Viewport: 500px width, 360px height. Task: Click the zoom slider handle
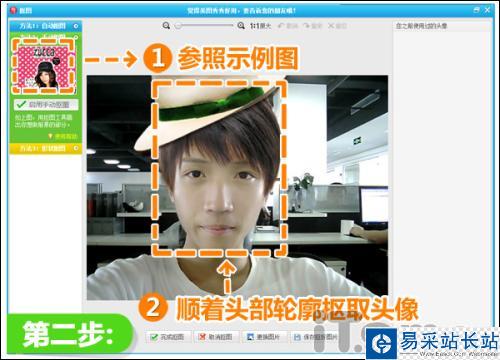coord(179,26)
